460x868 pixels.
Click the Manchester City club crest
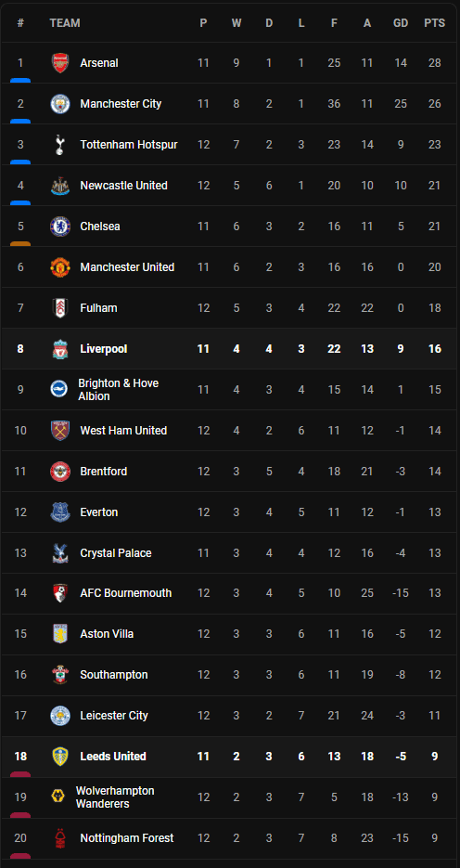click(x=60, y=104)
